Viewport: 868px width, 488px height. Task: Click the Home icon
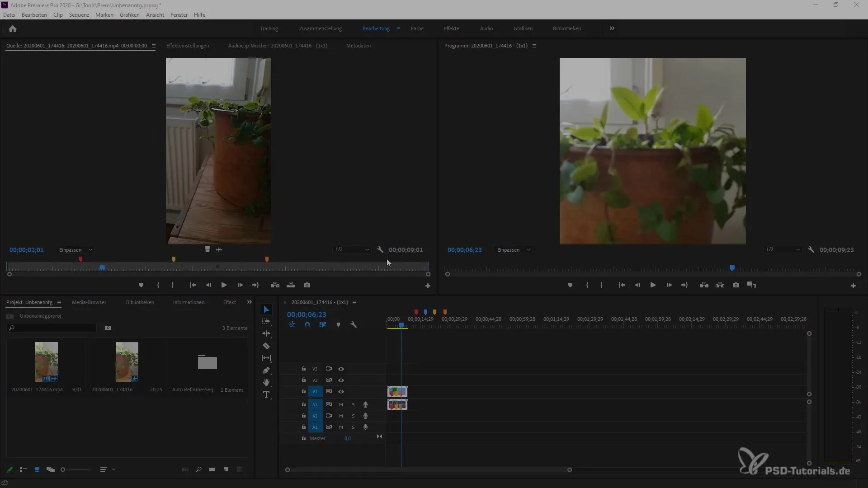13,29
